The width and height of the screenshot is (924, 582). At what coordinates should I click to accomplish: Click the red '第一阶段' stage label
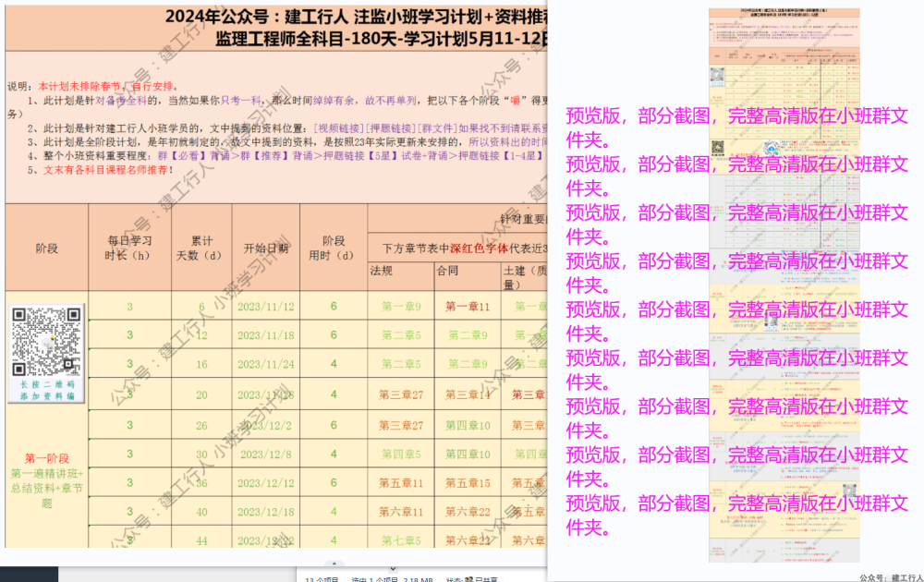pyautogui.click(x=46, y=457)
